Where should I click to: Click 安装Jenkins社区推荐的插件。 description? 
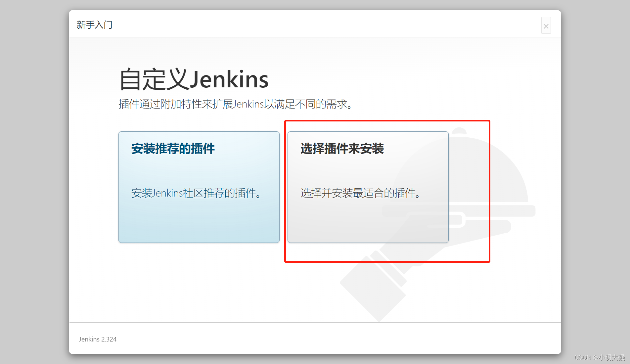[197, 193]
